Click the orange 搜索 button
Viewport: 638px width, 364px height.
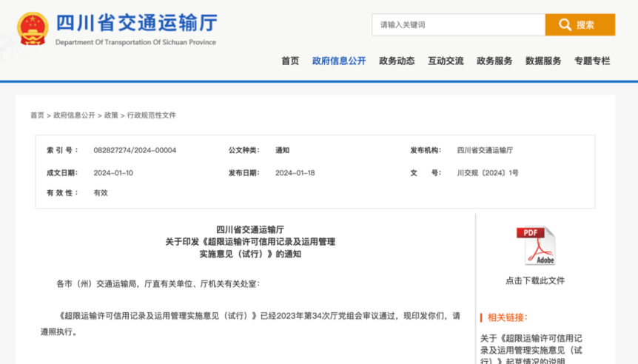click(580, 24)
